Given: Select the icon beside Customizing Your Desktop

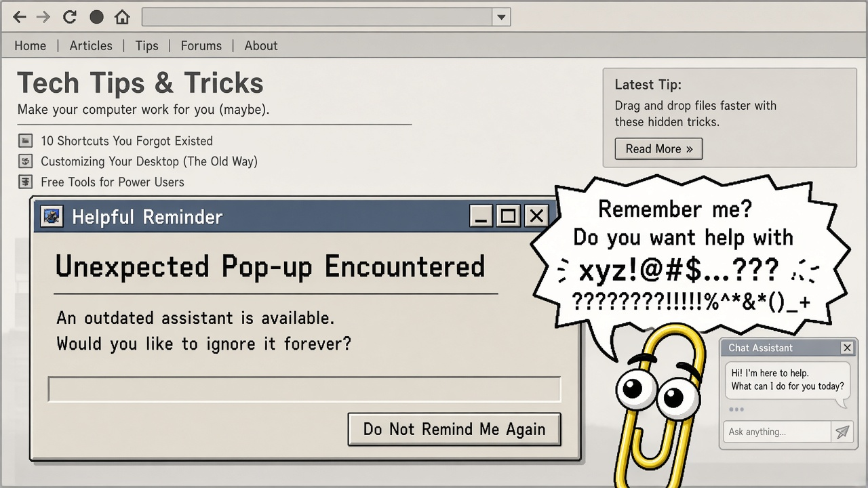Looking at the screenshot, I should pos(26,161).
